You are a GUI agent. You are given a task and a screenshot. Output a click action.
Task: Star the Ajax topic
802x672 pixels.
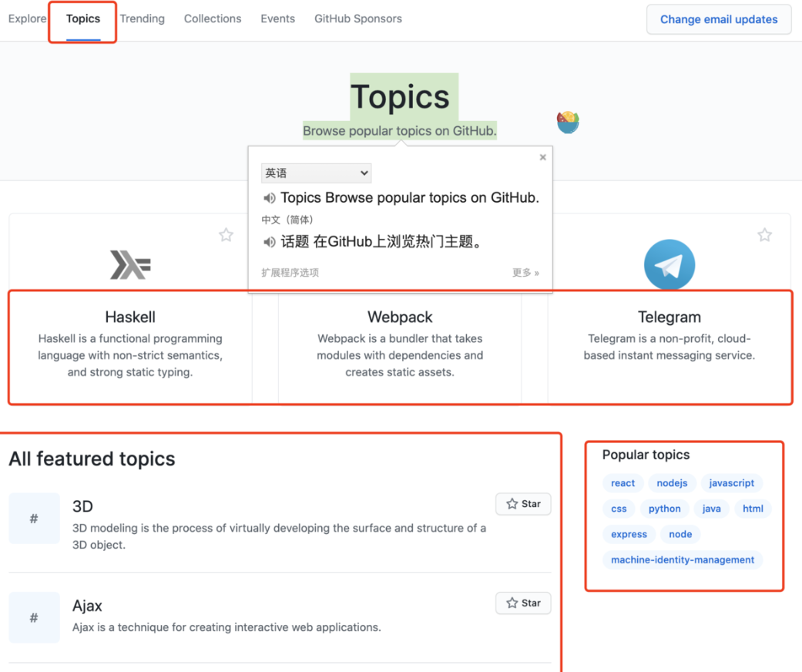tap(523, 603)
